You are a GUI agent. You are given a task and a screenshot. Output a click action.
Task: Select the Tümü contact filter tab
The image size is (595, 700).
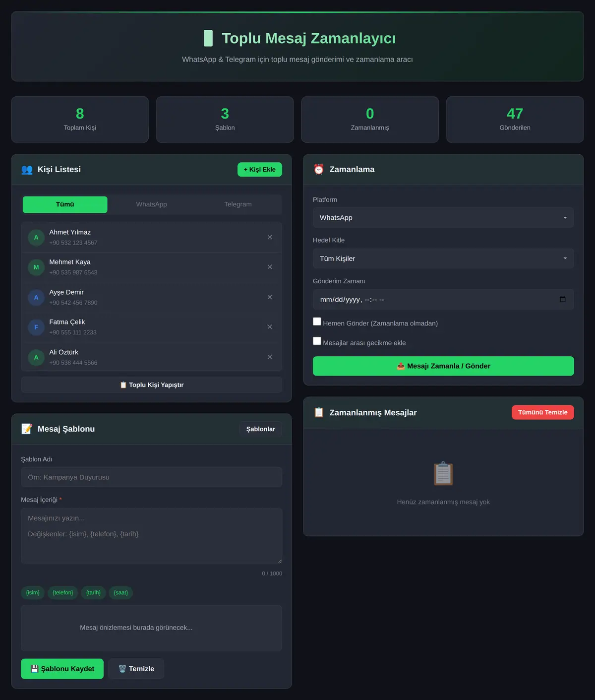coord(65,204)
